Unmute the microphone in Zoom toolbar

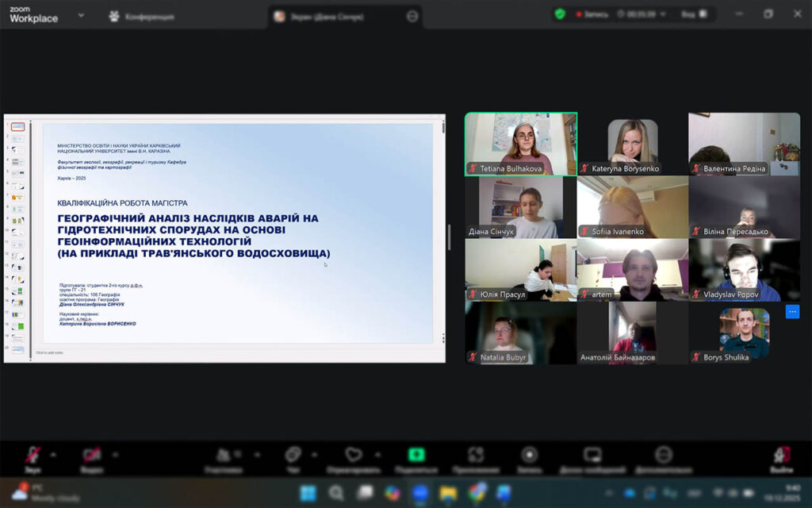click(x=33, y=456)
